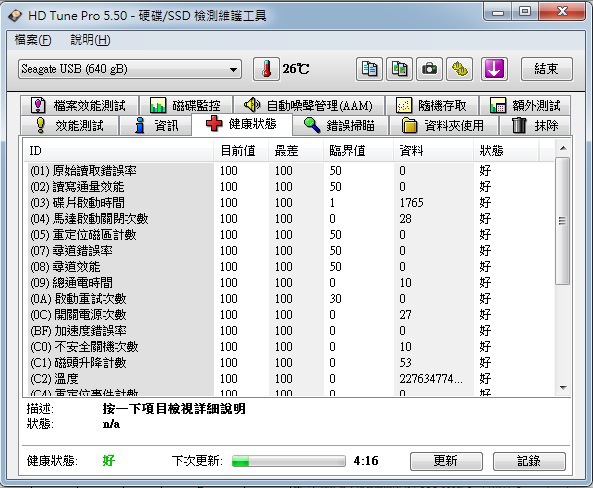Switch to the 資料夾使用 tab
This screenshot has width=593, height=488.
tap(443, 125)
